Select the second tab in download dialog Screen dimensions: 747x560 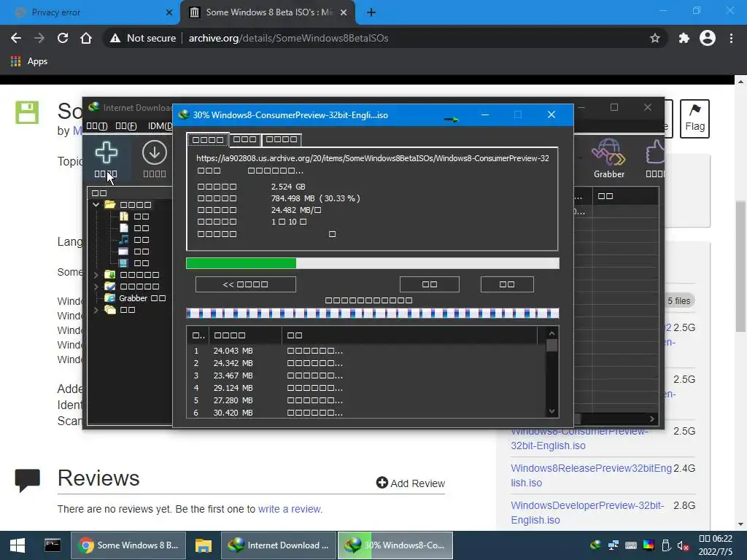[245, 139]
